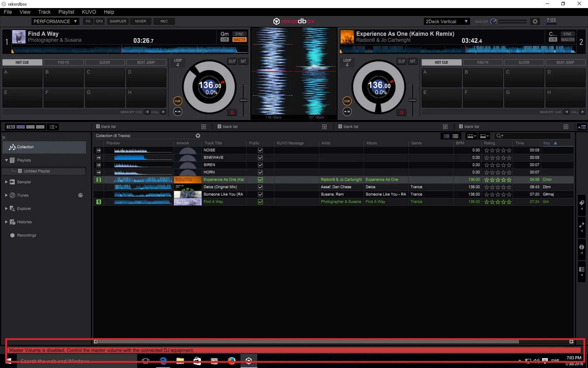Click the track filter icon next to Collection
The image size is (588, 368).
click(x=198, y=136)
